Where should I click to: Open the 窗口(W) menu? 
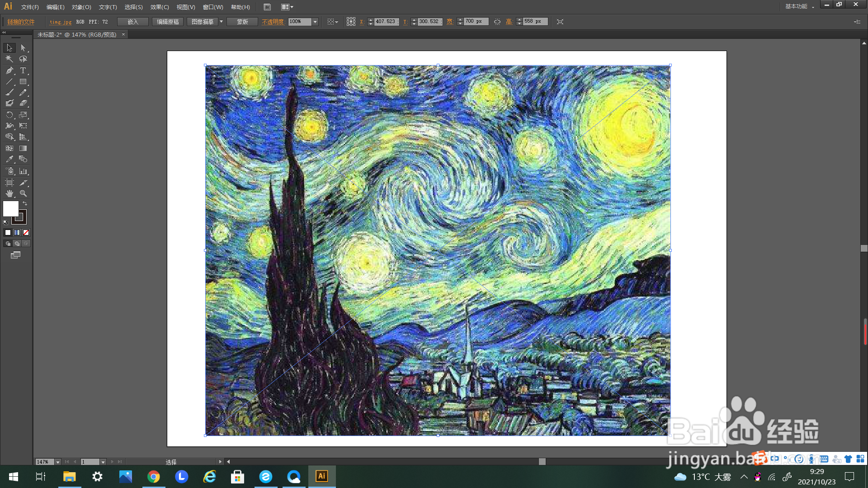212,7
